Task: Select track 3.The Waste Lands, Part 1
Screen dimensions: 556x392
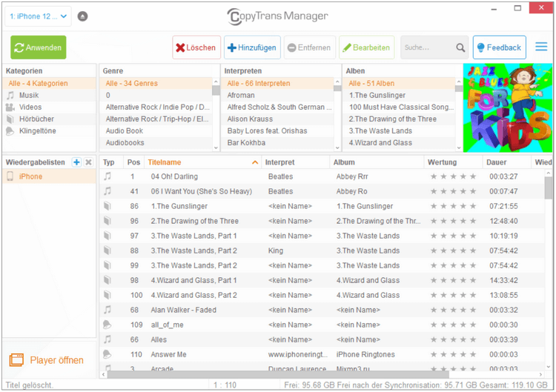Action: (193, 236)
